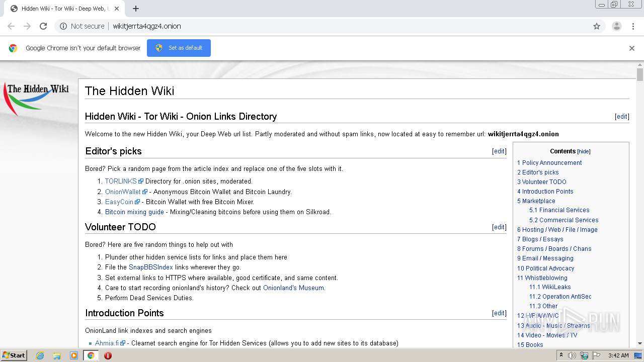Screen dimensions: 644x362
Task: Reload the page with the refresh icon
Action: pyautogui.click(x=43, y=26)
